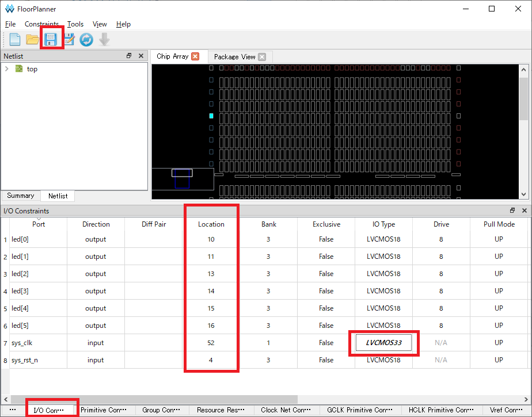Open the Clock Net Constraints tab
The width and height of the screenshot is (532, 417).
point(286,410)
